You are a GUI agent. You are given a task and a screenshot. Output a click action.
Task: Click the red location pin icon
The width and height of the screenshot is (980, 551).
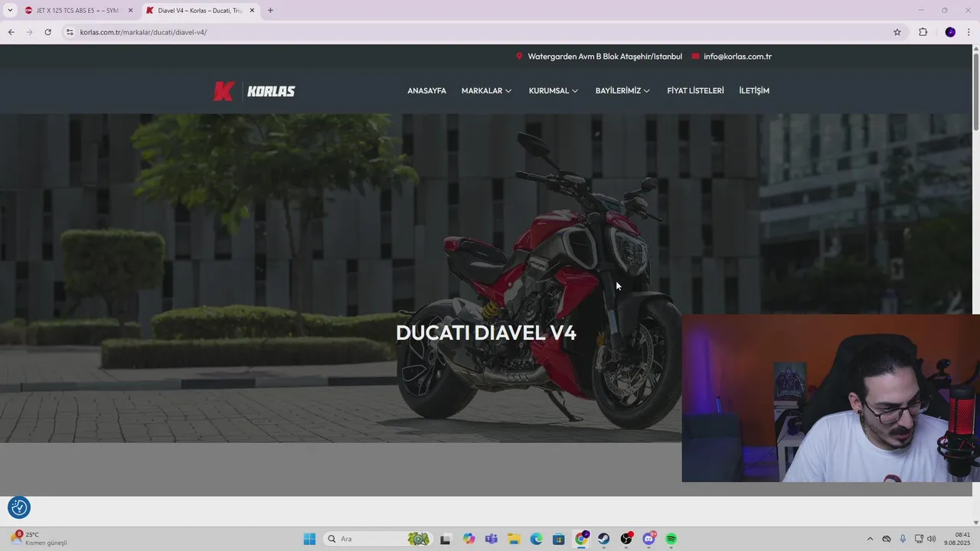(x=519, y=56)
